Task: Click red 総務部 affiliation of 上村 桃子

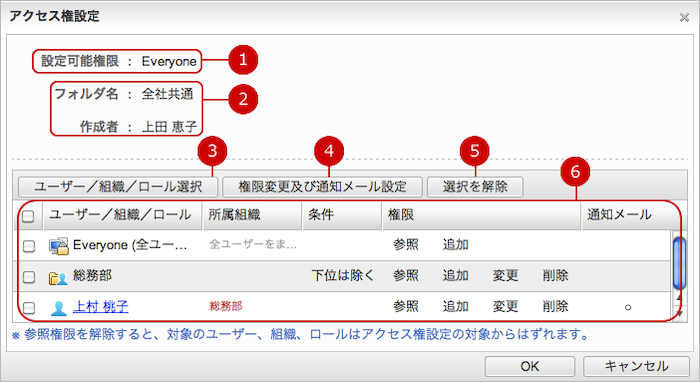Action: [x=226, y=306]
